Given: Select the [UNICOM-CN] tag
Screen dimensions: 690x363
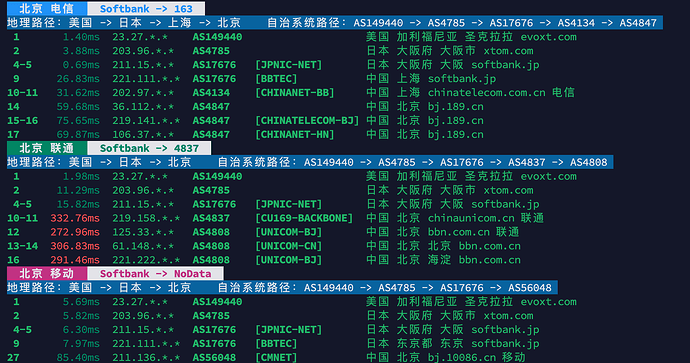Looking at the screenshot, I should (289, 246).
